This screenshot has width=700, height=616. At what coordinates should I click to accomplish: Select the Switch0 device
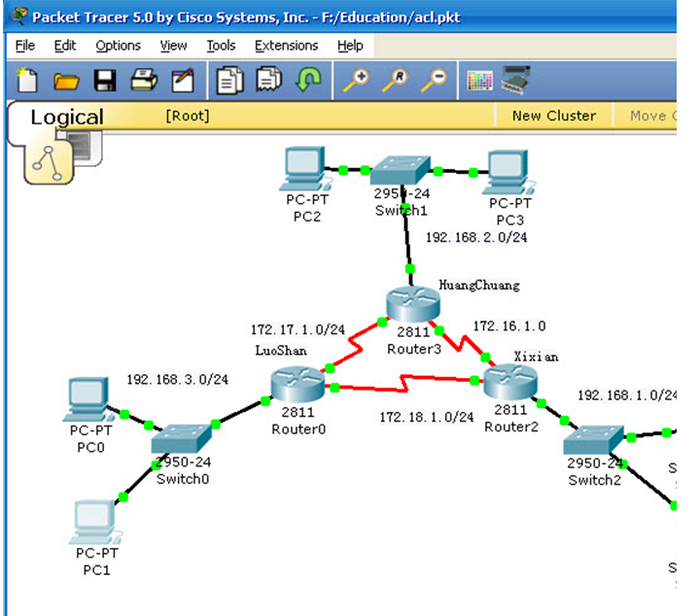coord(181,439)
